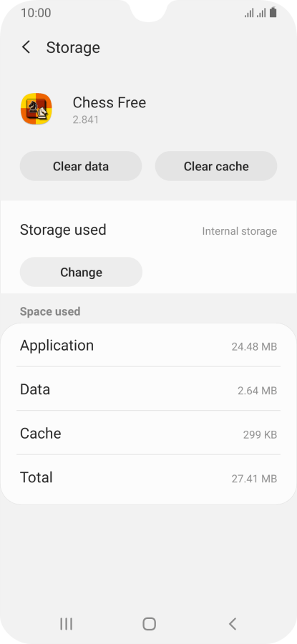Change the storage location
This screenshot has width=297, height=644.
(81, 272)
